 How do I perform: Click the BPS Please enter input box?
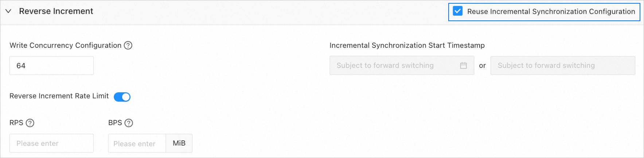(137, 143)
